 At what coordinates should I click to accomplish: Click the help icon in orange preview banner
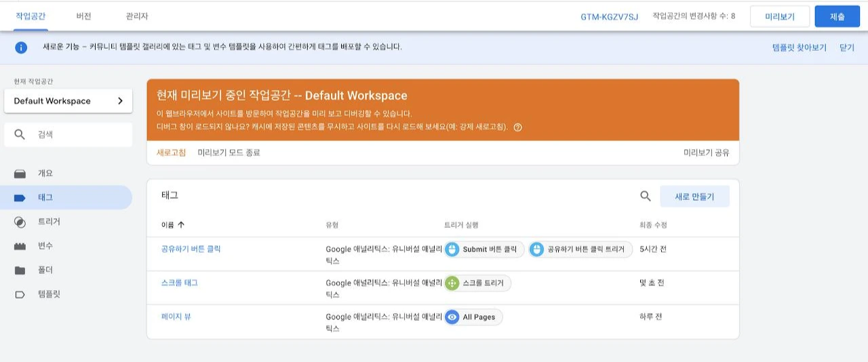pos(518,127)
